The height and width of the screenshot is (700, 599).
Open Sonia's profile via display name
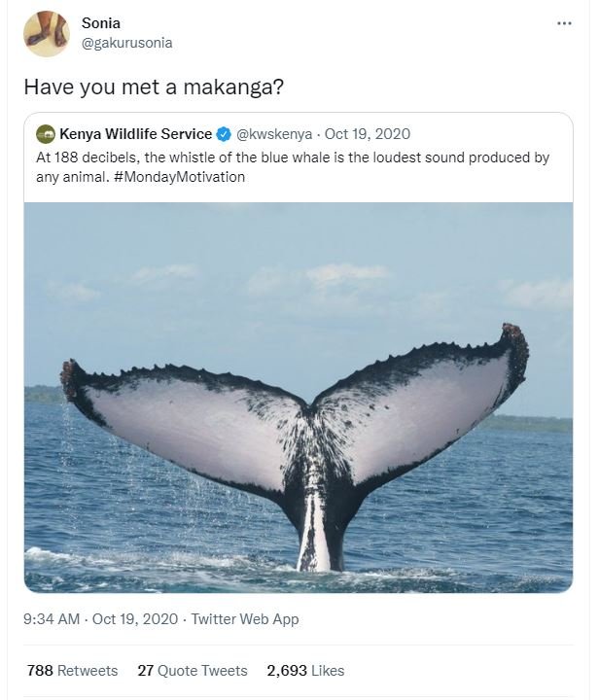102,23
